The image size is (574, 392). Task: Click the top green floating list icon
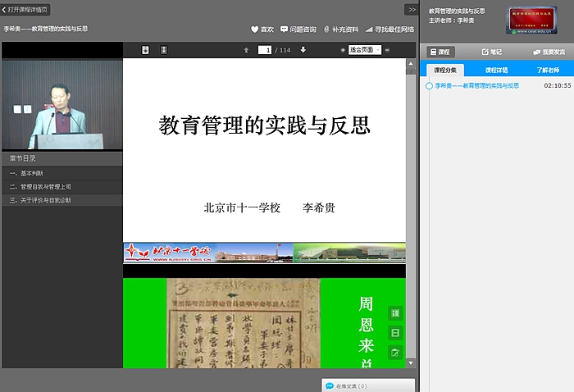pos(395,313)
